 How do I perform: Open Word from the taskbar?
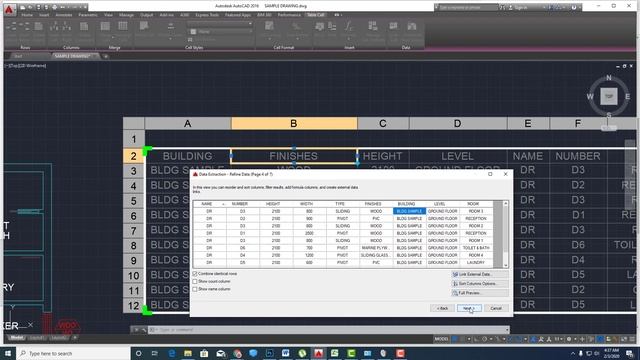(x=285, y=353)
